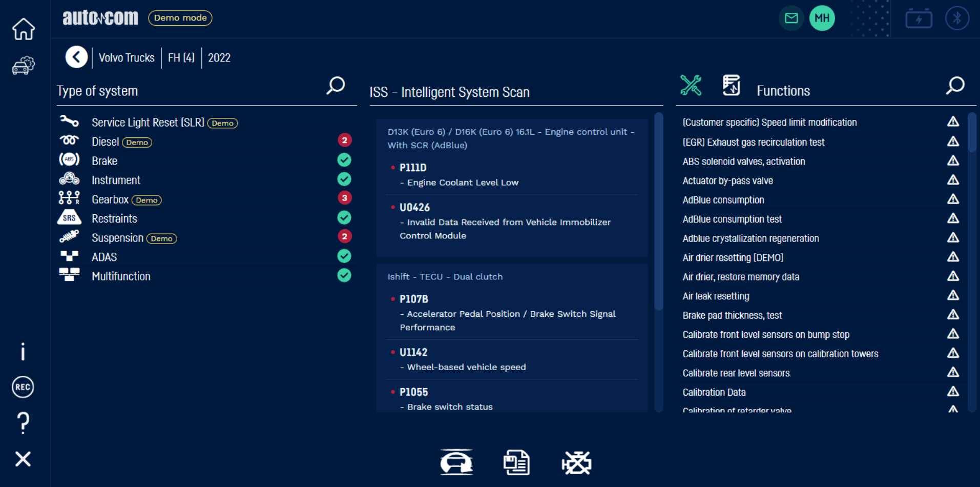980x487 pixels.
Task: Click the erase fault codes engine icon
Action: 576,463
